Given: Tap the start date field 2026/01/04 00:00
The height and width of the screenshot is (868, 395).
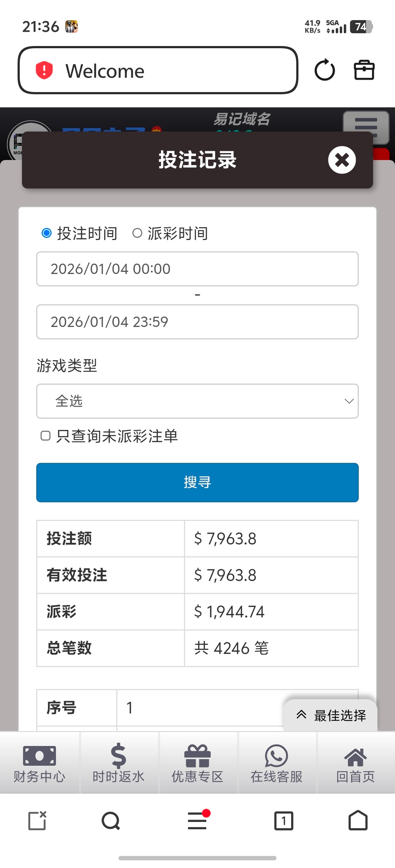Looking at the screenshot, I should pyautogui.click(x=197, y=269).
